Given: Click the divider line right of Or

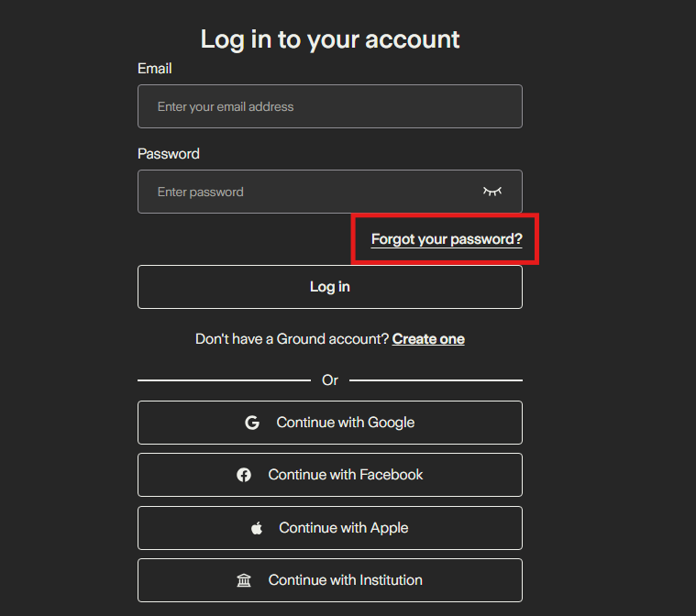Looking at the screenshot, I should click(x=436, y=379).
